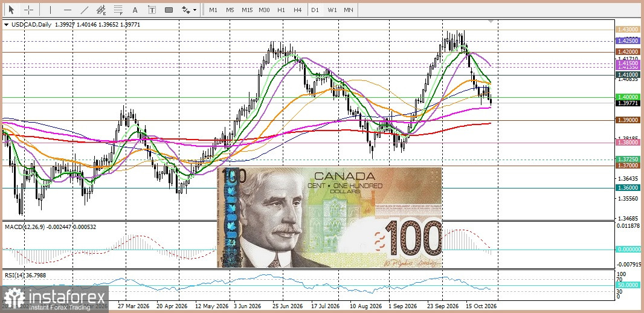Click the 1.41000 price level label
The width and height of the screenshot is (644, 313).
pyautogui.click(x=628, y=75)
